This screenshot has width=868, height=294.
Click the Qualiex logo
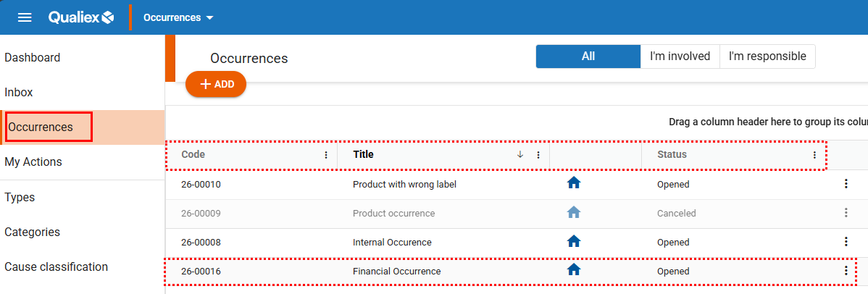click(81, 17)
